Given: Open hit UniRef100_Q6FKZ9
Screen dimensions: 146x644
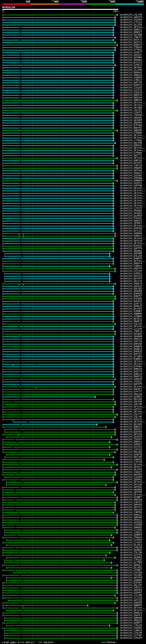Looking at the screenshot, I should 131,17.
